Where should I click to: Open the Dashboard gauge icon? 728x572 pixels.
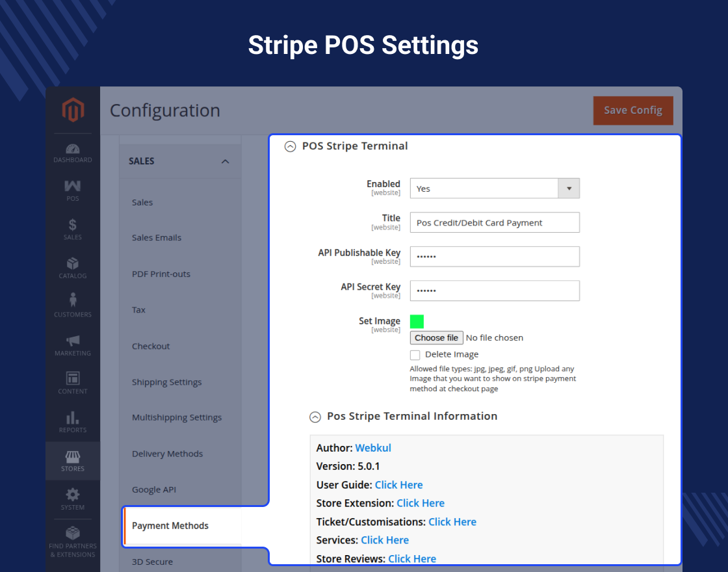(x=72, y=149)
